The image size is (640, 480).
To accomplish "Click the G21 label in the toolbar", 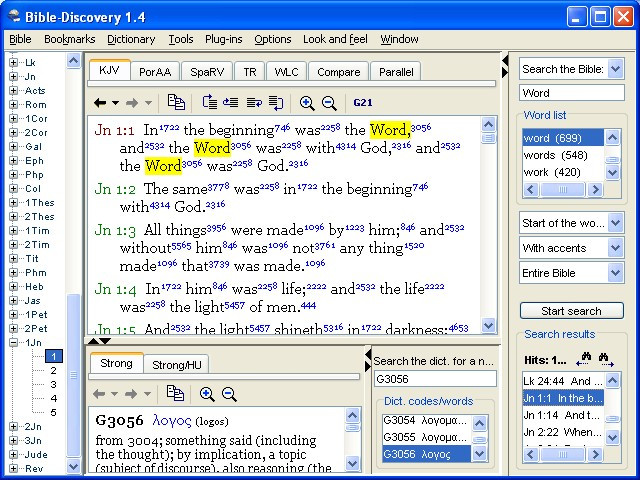I will [x=363, y=103].
